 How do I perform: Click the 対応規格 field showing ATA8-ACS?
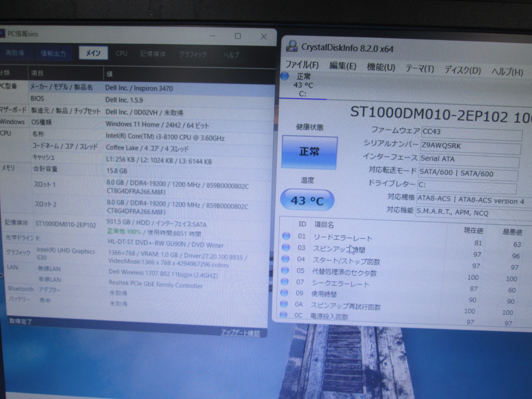[474, 200]
